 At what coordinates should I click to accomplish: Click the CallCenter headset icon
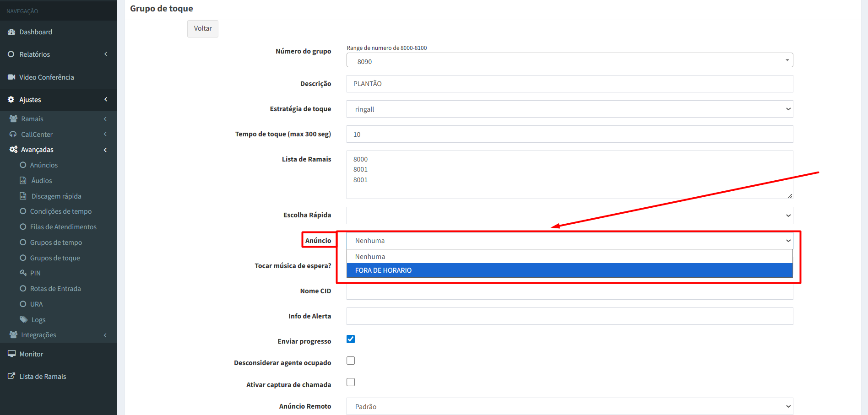click(x=13, y=135)
